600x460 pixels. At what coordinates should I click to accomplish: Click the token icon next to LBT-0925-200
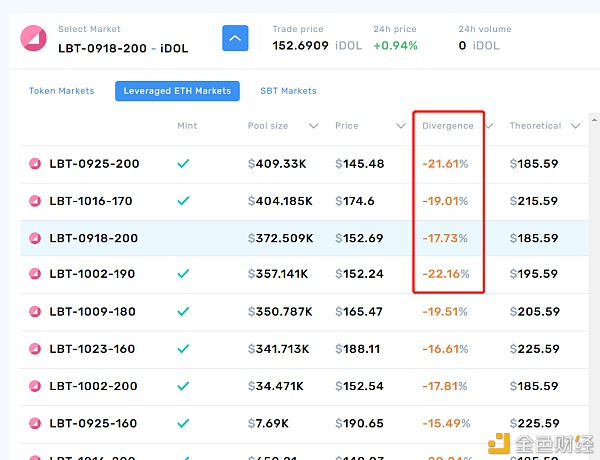point(36,164)
